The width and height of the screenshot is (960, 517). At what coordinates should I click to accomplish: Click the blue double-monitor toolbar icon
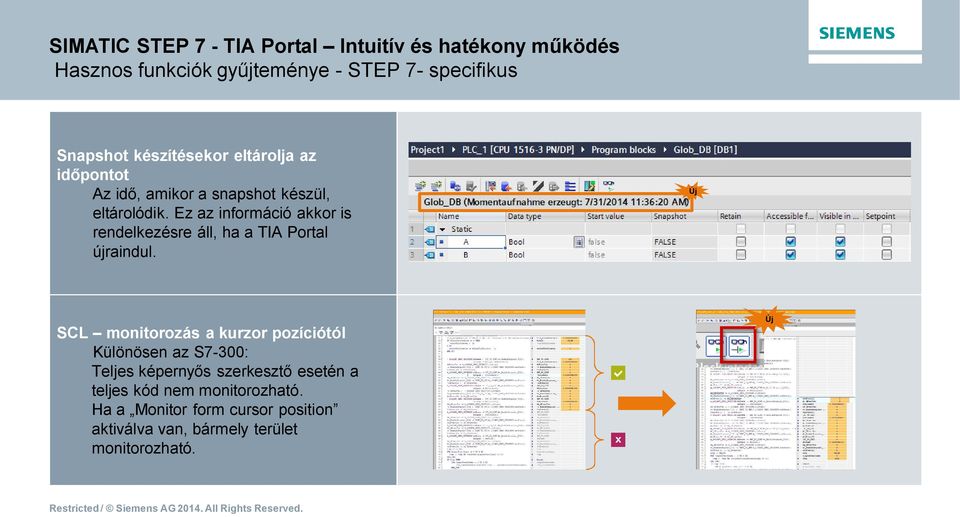[x=456, y=186]
